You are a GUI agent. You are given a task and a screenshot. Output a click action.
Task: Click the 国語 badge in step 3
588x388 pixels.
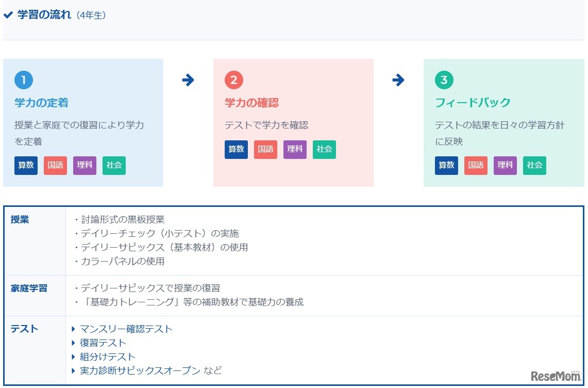pos(476,166)
